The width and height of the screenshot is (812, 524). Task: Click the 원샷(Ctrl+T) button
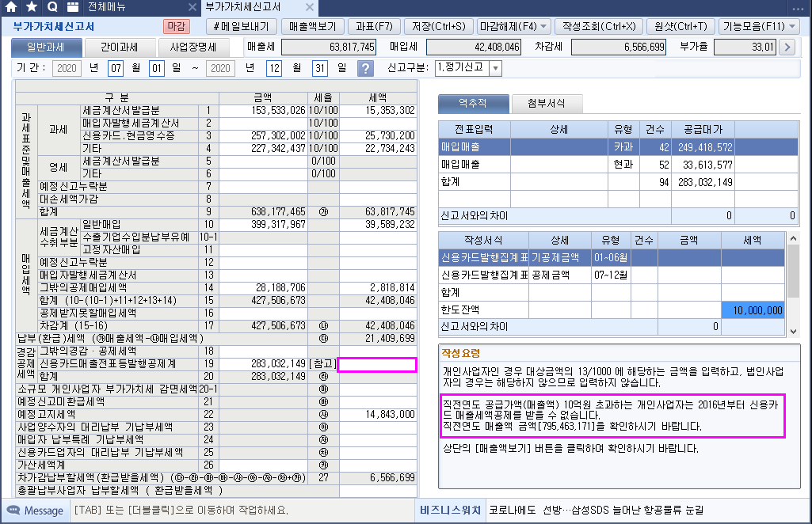coord(680,26)
